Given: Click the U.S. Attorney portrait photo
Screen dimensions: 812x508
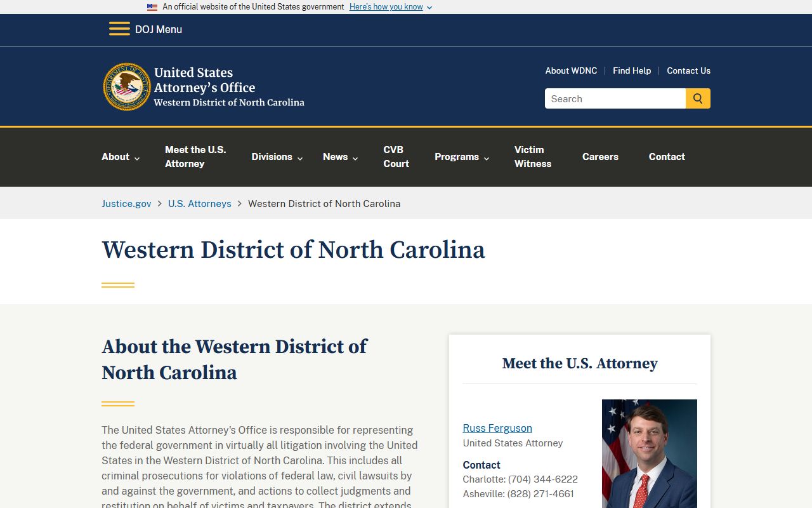Looking at the screenshot, I should pyautogui.click(x=650, y=453).
